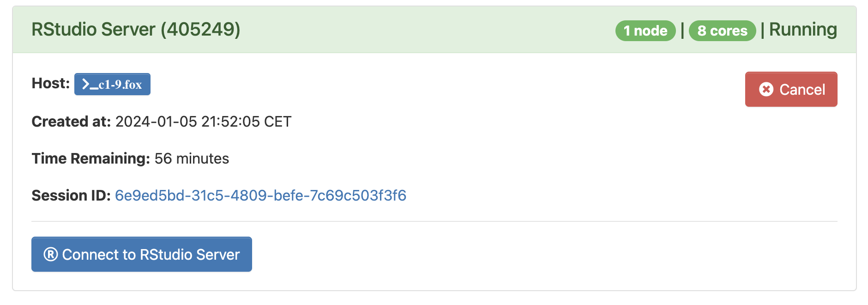Click the created timestamp 2024-01-05 21:52:05 CET
The width and height of the screenshot is (868, 305).
[x=203, y=122]
